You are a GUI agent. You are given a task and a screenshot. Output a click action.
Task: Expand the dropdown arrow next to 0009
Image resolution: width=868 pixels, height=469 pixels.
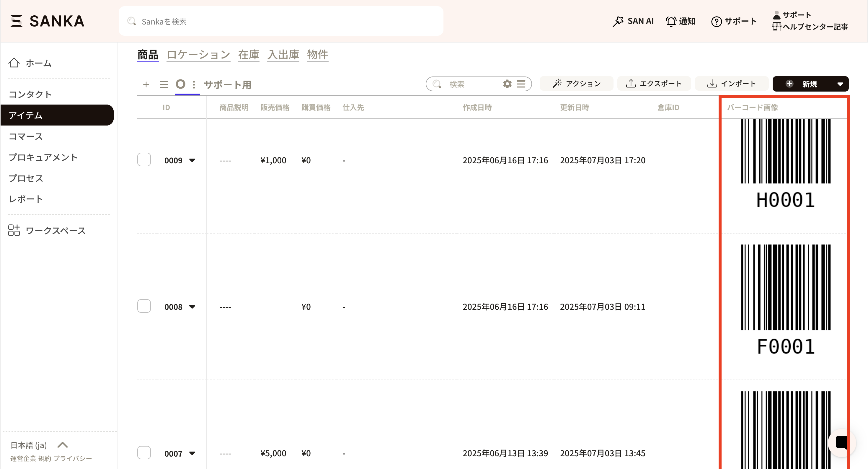[x=192, y=160]
